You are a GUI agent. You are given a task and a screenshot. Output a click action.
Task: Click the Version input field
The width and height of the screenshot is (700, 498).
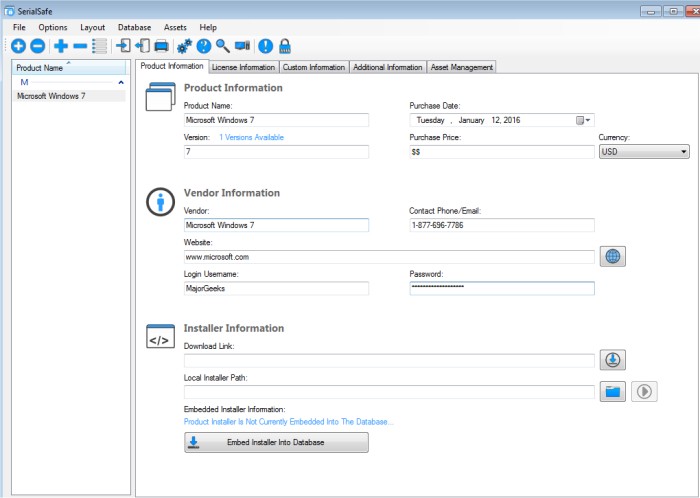click(276, 152)
